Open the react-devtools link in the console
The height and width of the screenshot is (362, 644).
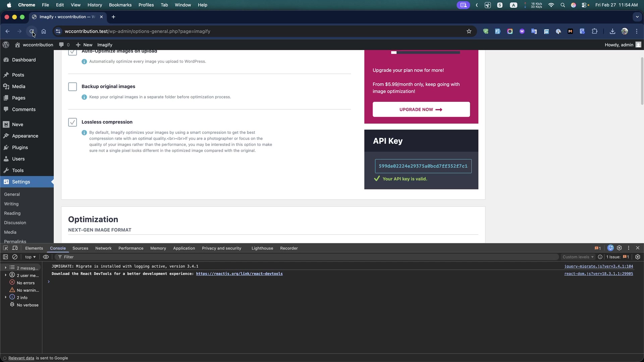tap(239, 274)
